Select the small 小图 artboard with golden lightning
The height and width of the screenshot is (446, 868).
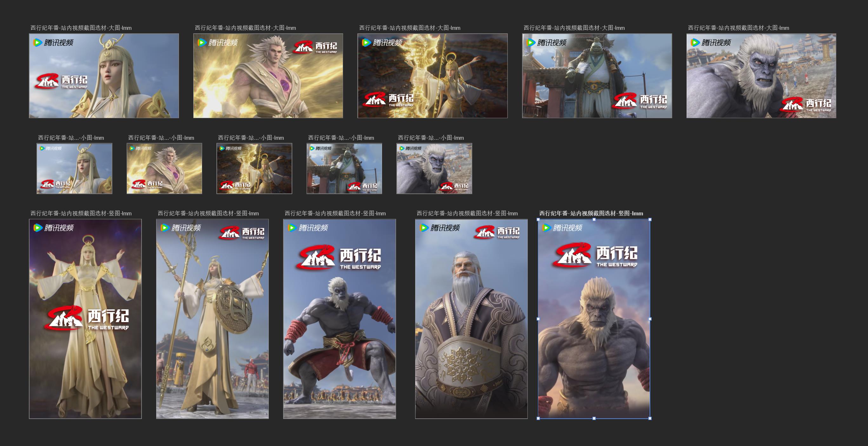(255, 168)
